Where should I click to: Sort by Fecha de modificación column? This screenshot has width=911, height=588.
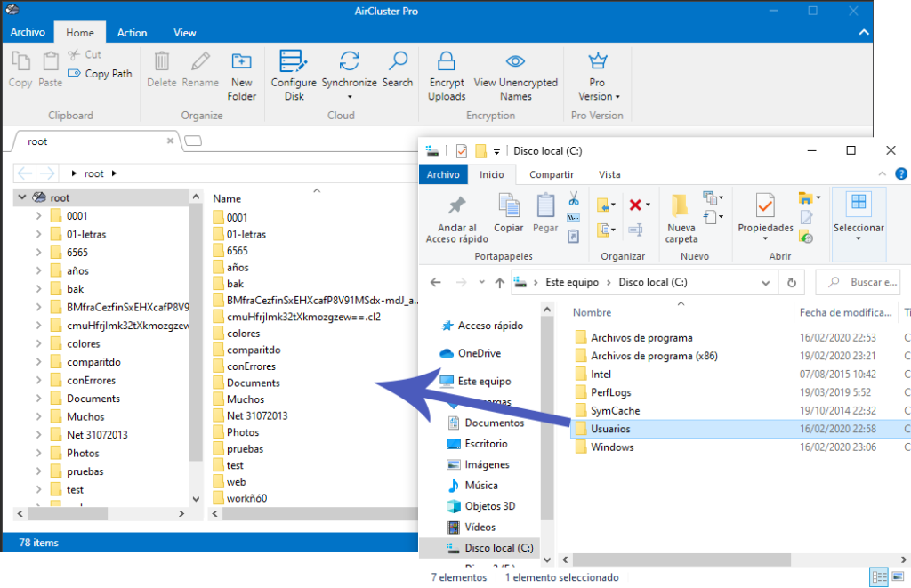coord(845,312)
